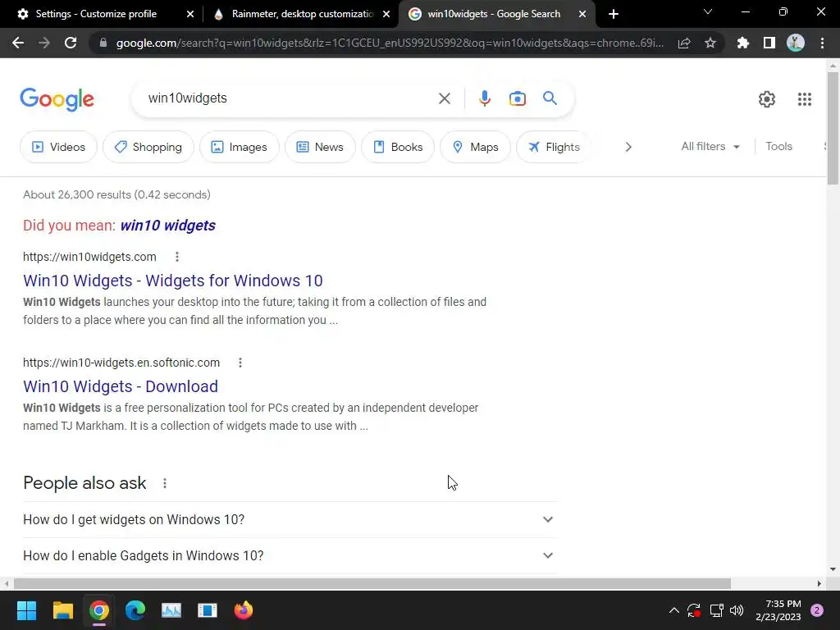Reload the current page
The image size is (840, 630).
pos(71,43)
